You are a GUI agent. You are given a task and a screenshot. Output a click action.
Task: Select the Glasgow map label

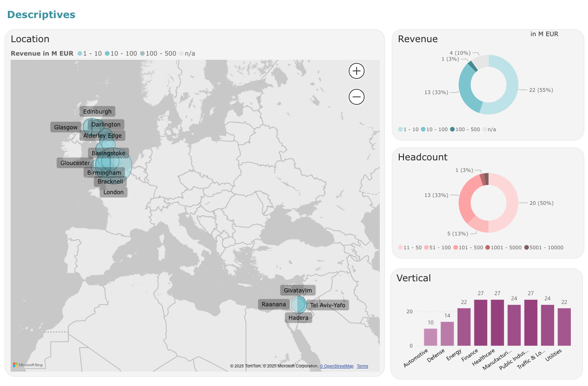(x=66, y=127)
